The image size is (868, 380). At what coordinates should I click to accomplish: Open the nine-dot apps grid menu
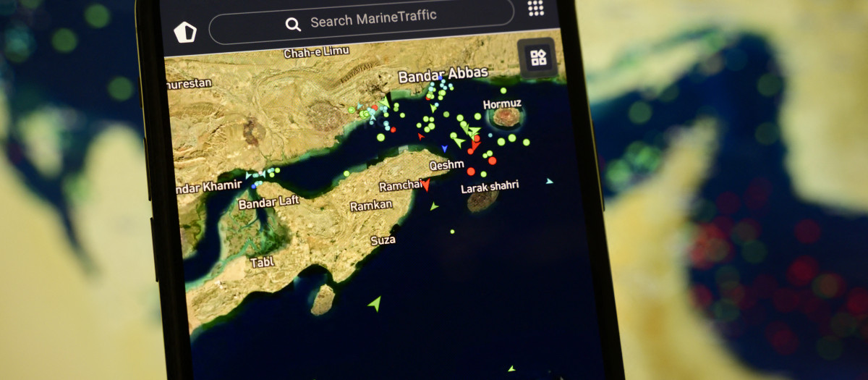click(535, 8)
